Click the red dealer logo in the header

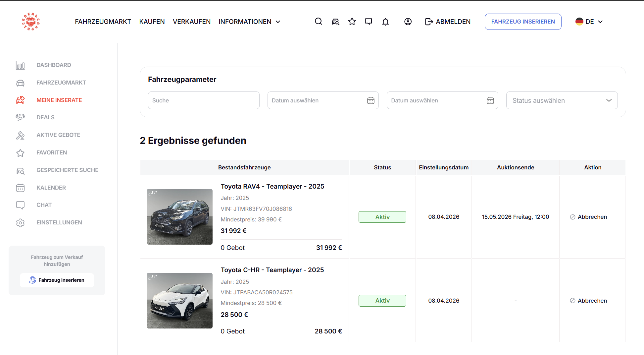31,22
